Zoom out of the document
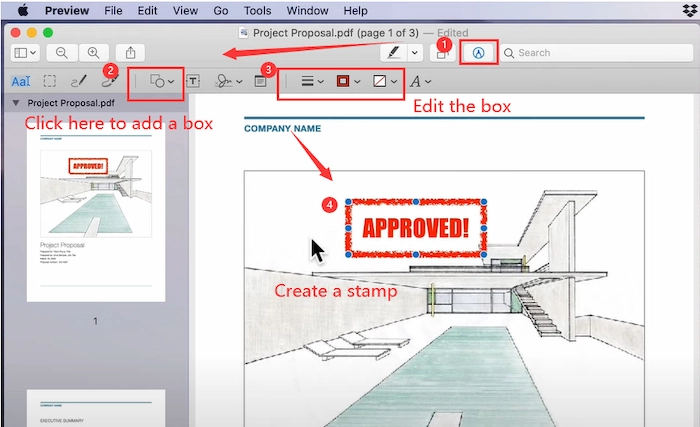This screenshot has height=427, width=700. (62, 52)
